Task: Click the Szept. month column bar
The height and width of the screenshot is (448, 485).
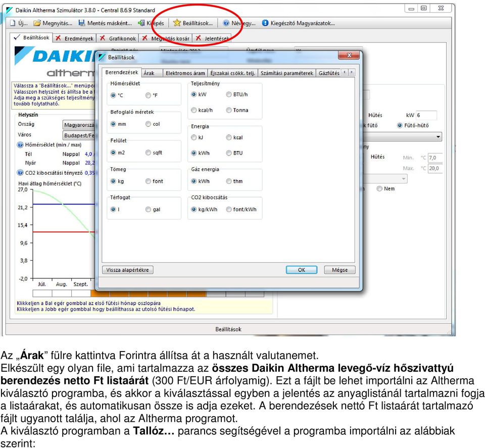Action: coord(81,293)
